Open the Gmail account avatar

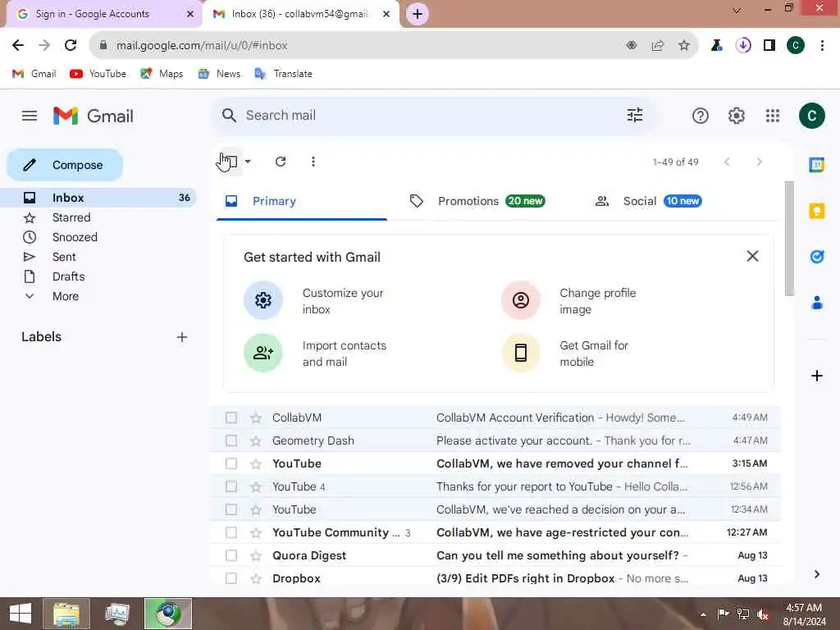[x=811, y=116]
